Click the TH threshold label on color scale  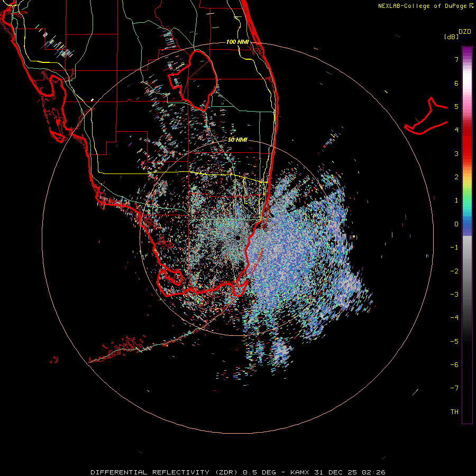point(454,411)
